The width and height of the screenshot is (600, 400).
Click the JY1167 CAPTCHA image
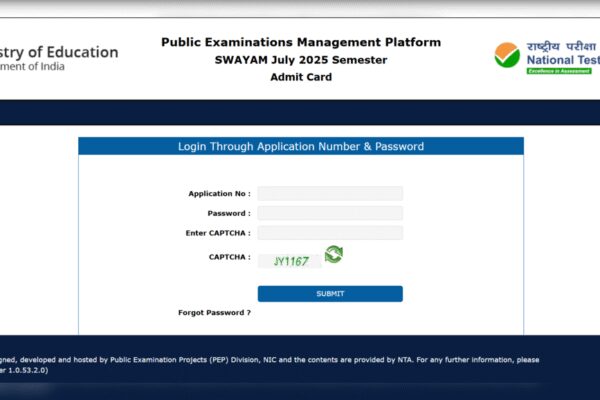pos(290,261)
